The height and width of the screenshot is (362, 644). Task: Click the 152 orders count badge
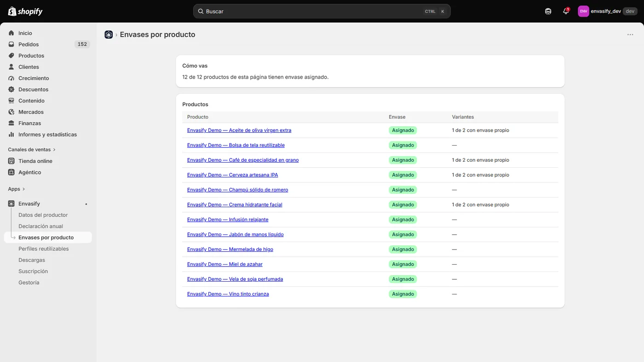point(82,45)
